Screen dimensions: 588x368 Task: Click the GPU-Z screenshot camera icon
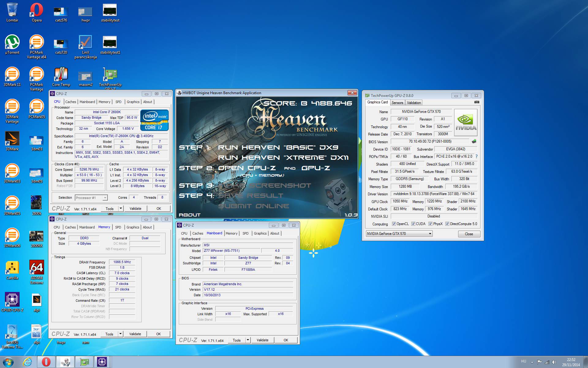477,102
